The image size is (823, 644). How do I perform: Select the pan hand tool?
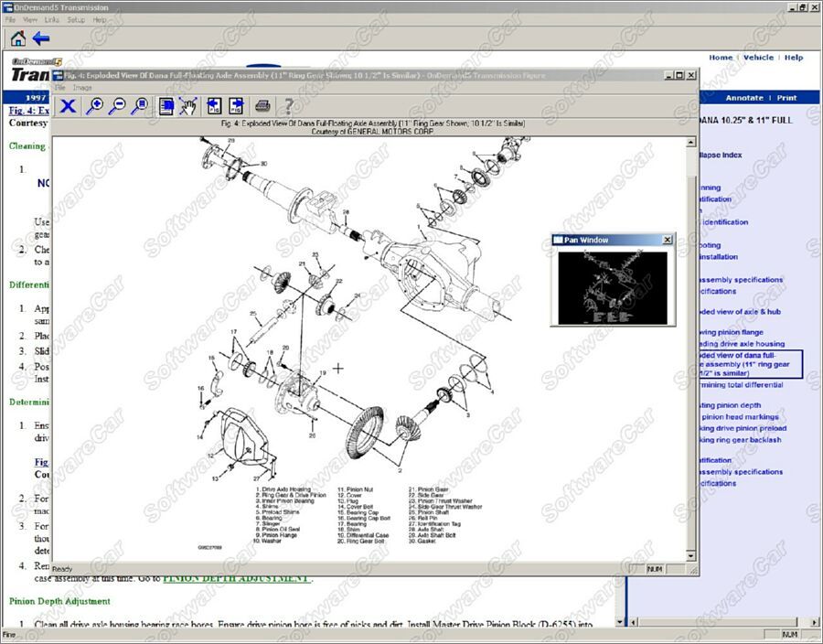pos(188,106)
